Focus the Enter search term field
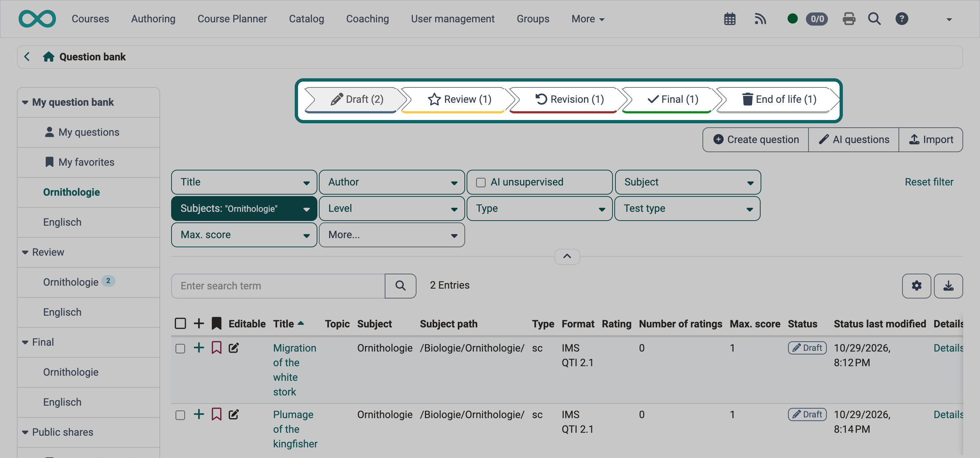 pyautogui.click(x=278, y=286)
